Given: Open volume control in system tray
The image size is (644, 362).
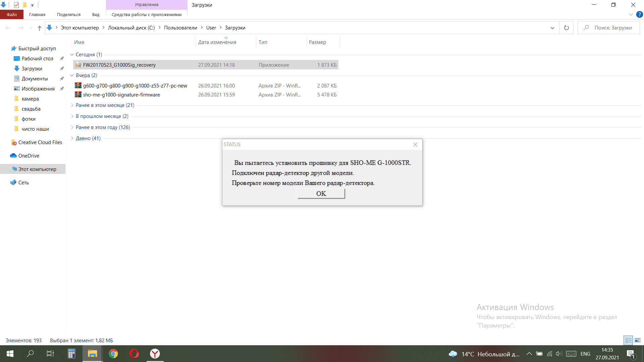Looking at the screenshot, I should tap(559, 354).
